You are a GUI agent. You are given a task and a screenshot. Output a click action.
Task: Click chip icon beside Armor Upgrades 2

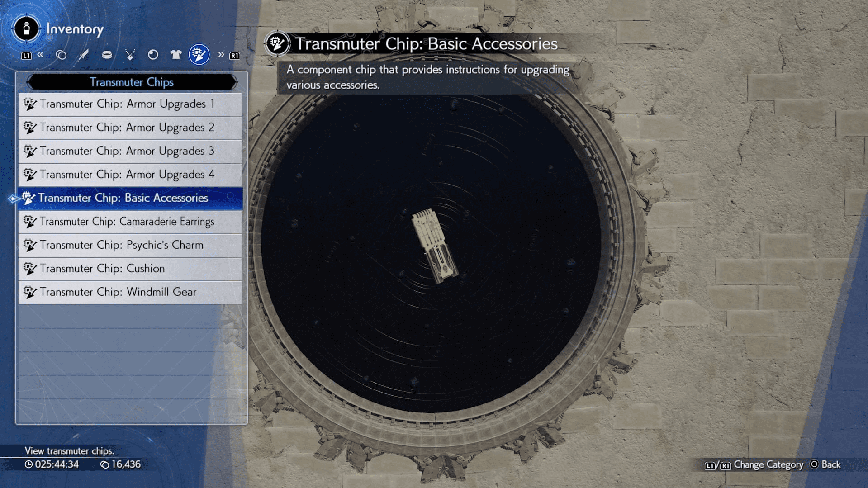[30, 128]
